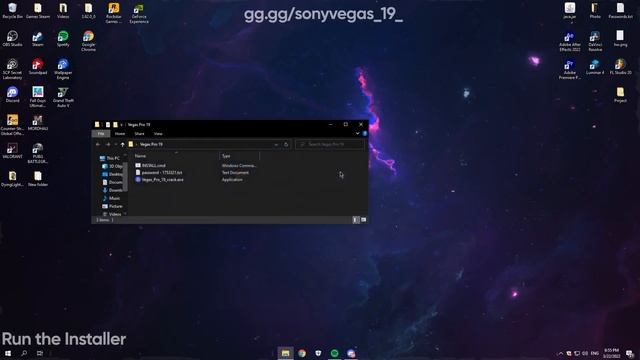Select the Videos desktop icon

click(x=63, y=11)
